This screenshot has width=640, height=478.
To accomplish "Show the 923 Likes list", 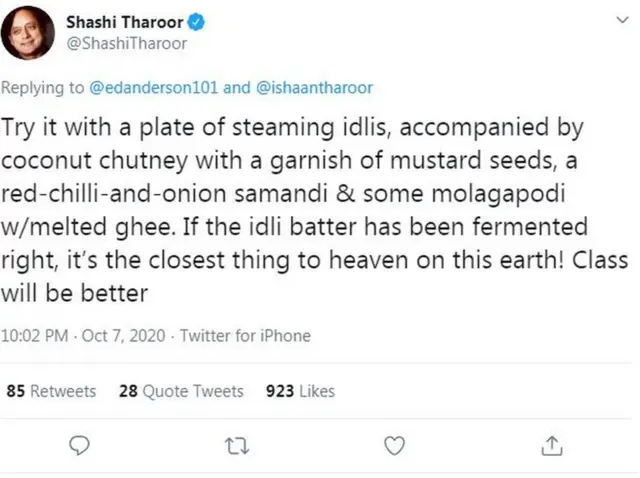I will (300, 391).
